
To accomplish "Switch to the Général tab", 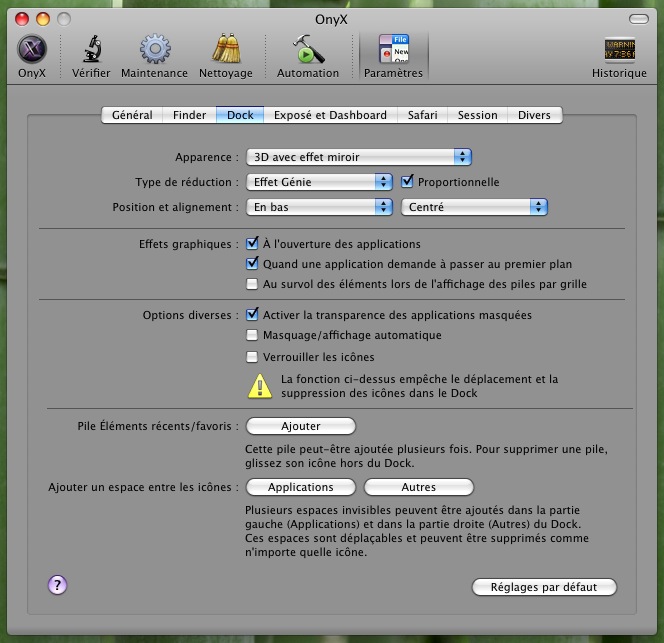I will (x=132, y=115).
